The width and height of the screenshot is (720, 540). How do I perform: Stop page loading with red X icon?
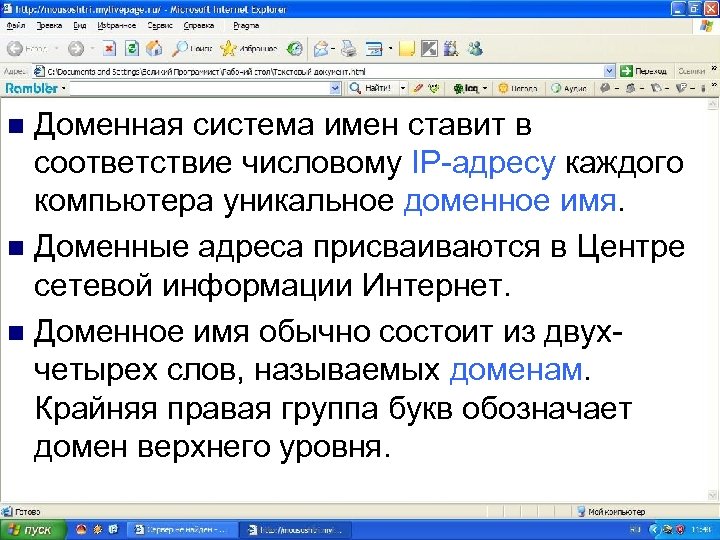coord(109,48)
